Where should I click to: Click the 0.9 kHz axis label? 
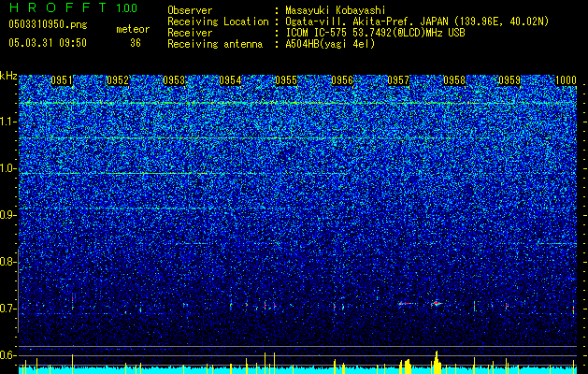tap(7, 215)
